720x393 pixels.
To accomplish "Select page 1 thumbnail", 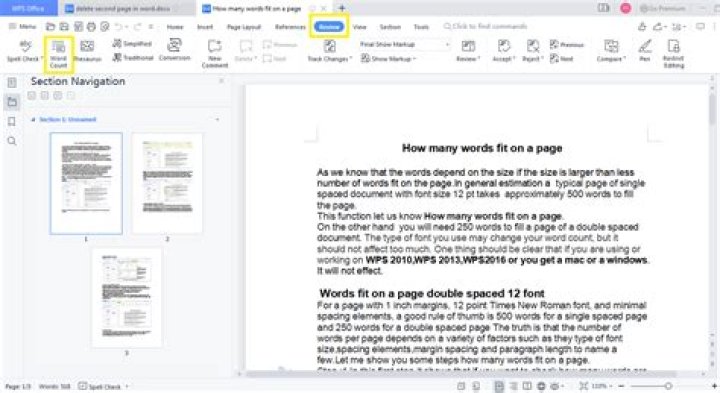I will [86, 183].
